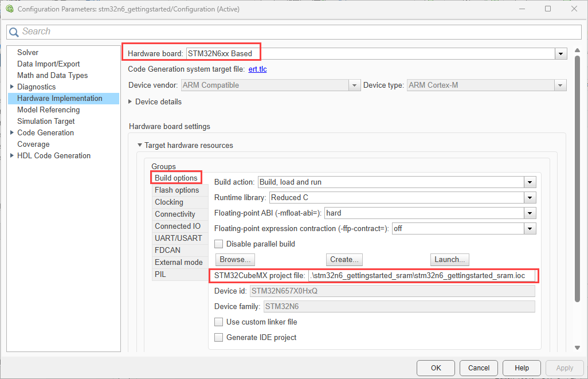Expand the HDL Code Generation arrow
Image resolution: width=588 pixels, height=379 pixels.
11,155
